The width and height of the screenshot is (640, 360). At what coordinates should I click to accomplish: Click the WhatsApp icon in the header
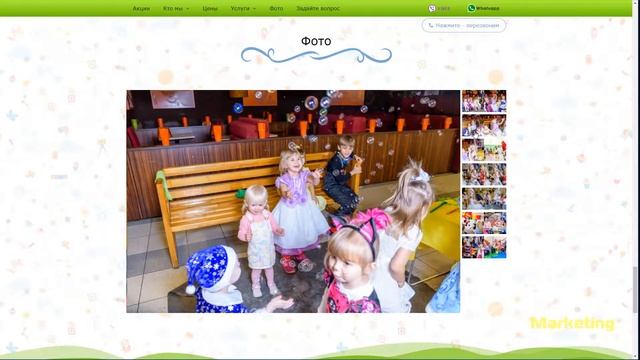pyautogui.click(x=471, y=8)
